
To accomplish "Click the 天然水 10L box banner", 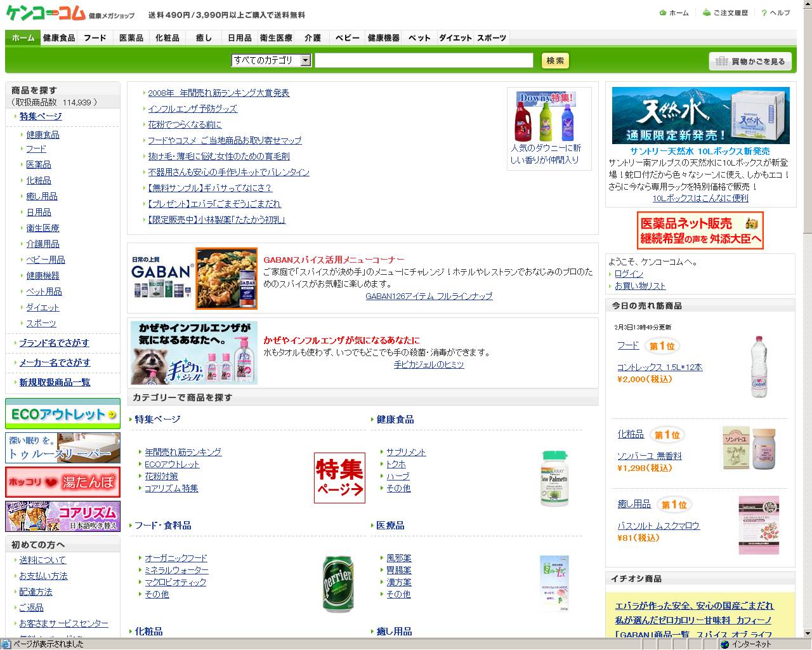I will (700, 116).
